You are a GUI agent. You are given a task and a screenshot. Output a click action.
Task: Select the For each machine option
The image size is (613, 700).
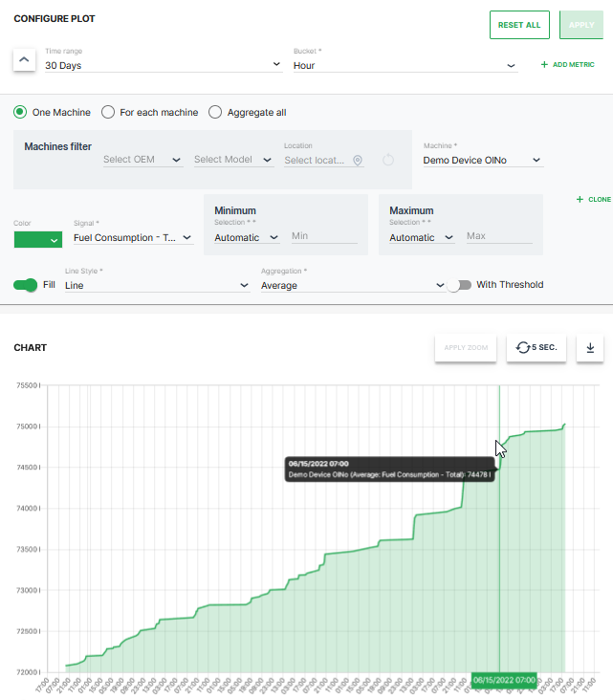[x=108, y=113]
